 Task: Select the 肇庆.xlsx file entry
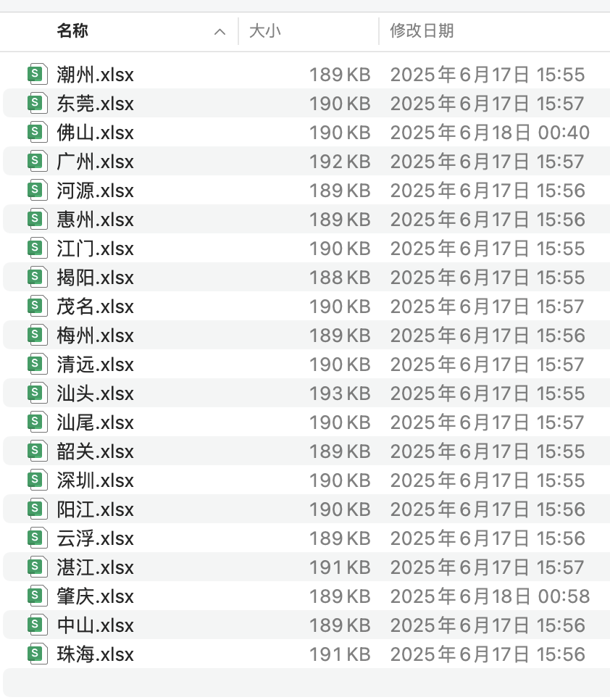(x=95, y=596)
